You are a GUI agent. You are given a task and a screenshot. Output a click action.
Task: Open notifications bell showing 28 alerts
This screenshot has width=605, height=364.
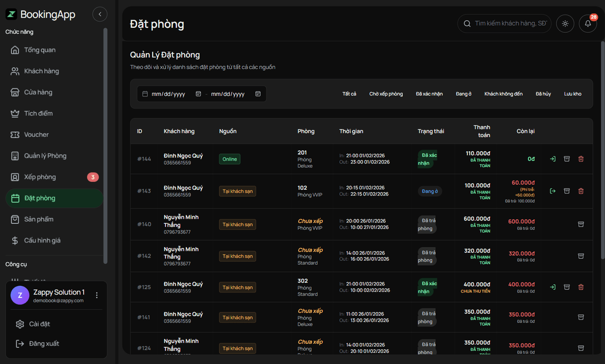click(x=587, y=23)
